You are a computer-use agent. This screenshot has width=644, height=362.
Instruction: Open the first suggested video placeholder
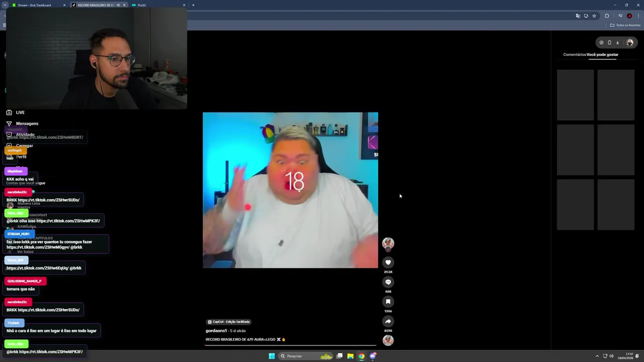[x=576, y=95]
